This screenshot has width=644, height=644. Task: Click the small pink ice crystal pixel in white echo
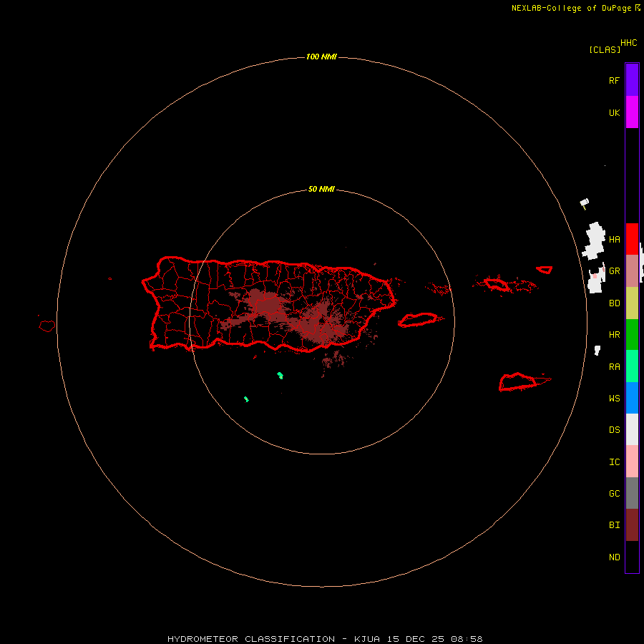[x=595, y=276]
